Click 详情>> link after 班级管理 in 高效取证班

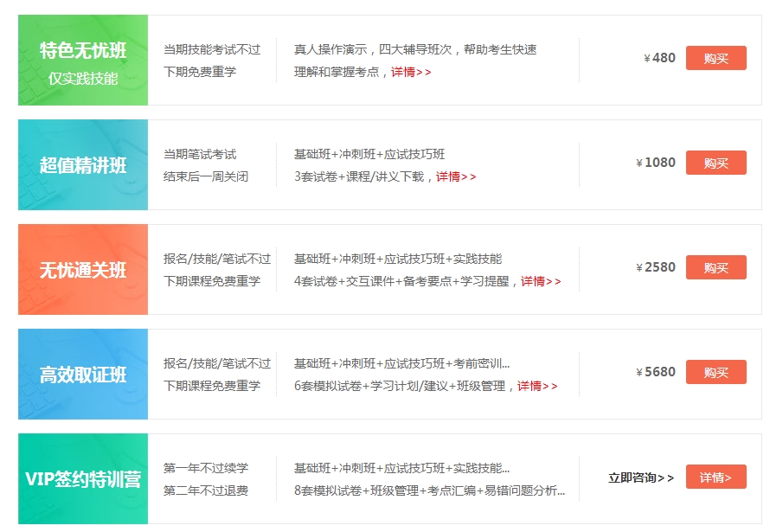tap(537, 386)
